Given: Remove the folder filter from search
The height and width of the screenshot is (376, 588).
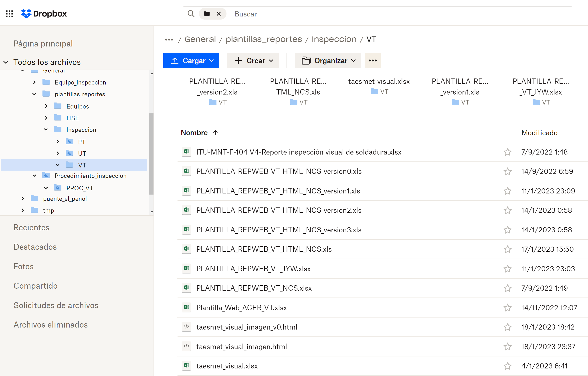Looking at the screenshot, I should pyautogui.click(x=219, y=14).
